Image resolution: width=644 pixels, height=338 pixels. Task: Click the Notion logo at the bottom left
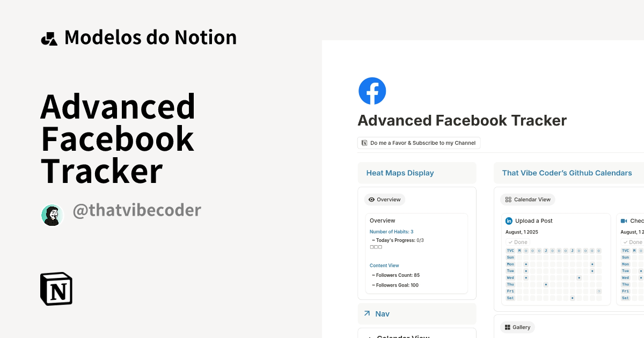(x=56, y=289)
